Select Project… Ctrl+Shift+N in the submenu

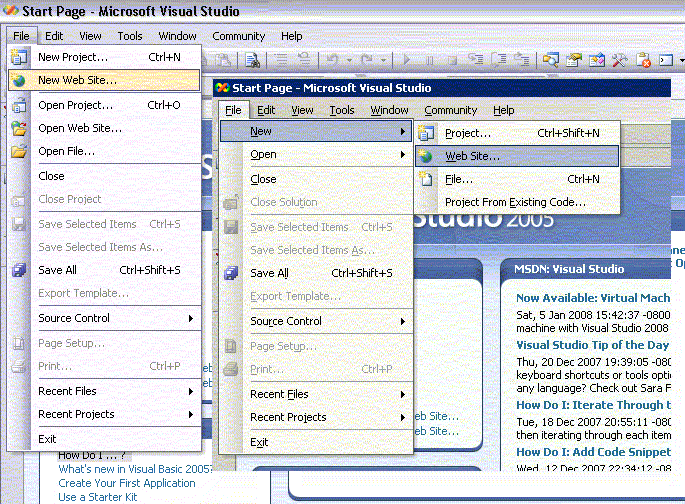517,133
